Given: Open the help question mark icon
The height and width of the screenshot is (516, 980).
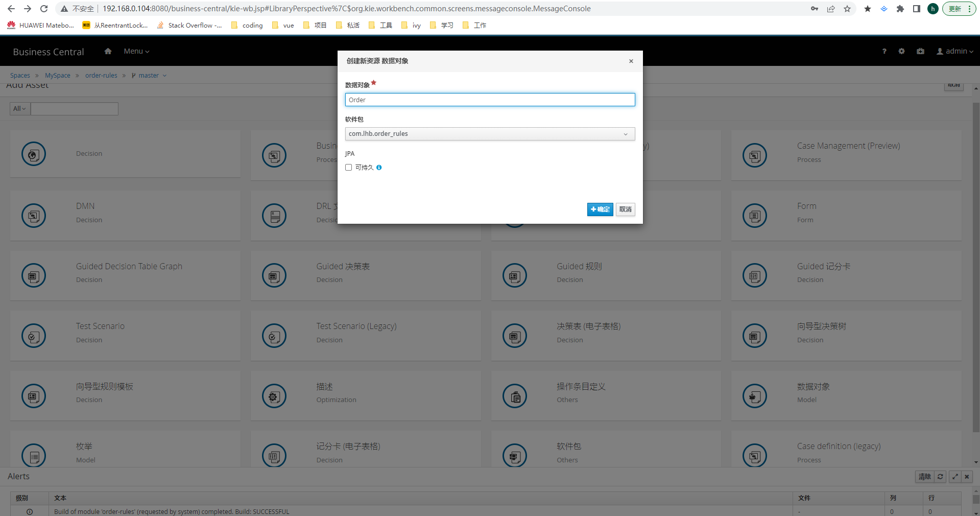Looking at the screenshot, I should point(884,51).
